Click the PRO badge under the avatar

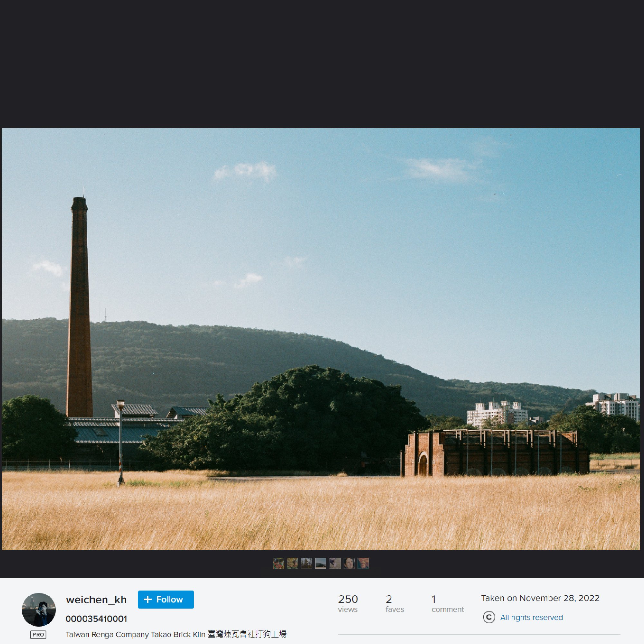[38, 635]
